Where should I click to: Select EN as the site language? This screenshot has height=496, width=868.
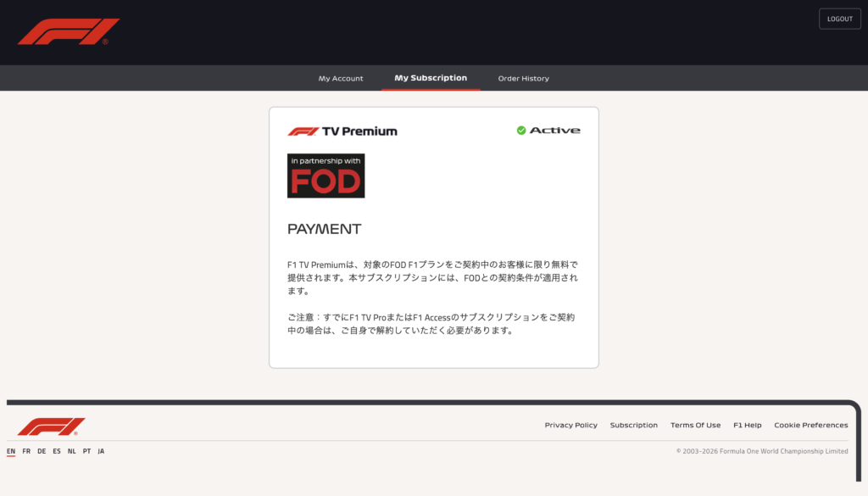pos(11,451)
